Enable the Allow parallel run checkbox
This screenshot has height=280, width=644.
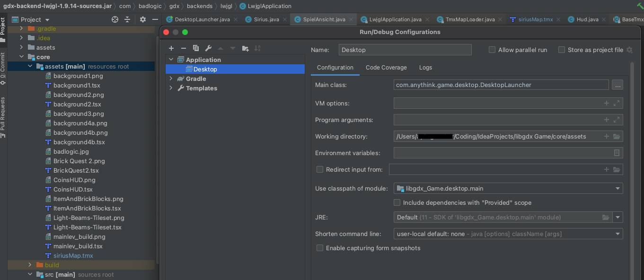click(492, 50)
